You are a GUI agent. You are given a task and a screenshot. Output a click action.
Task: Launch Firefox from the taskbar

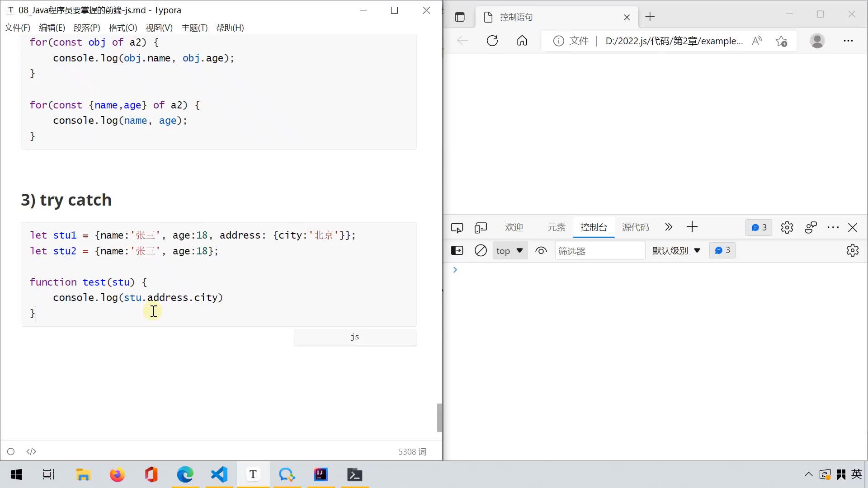[117, 475]
